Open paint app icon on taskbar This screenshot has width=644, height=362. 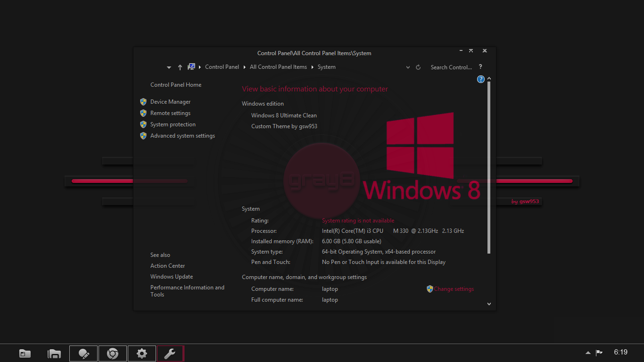click(x=83, y=354)
